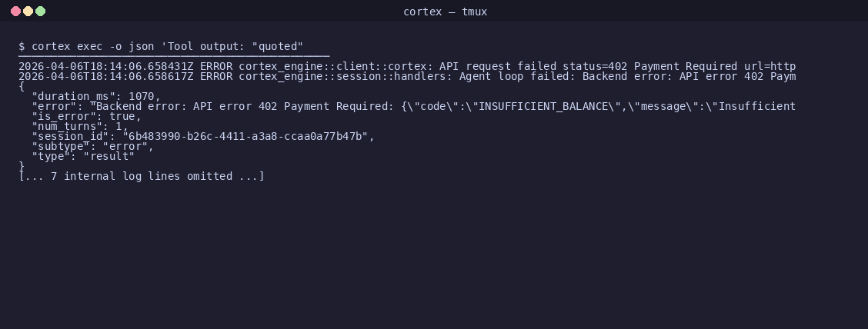The image size is (868, 329).
Task: Click the green maximize window button
Action: coord(40,11)
